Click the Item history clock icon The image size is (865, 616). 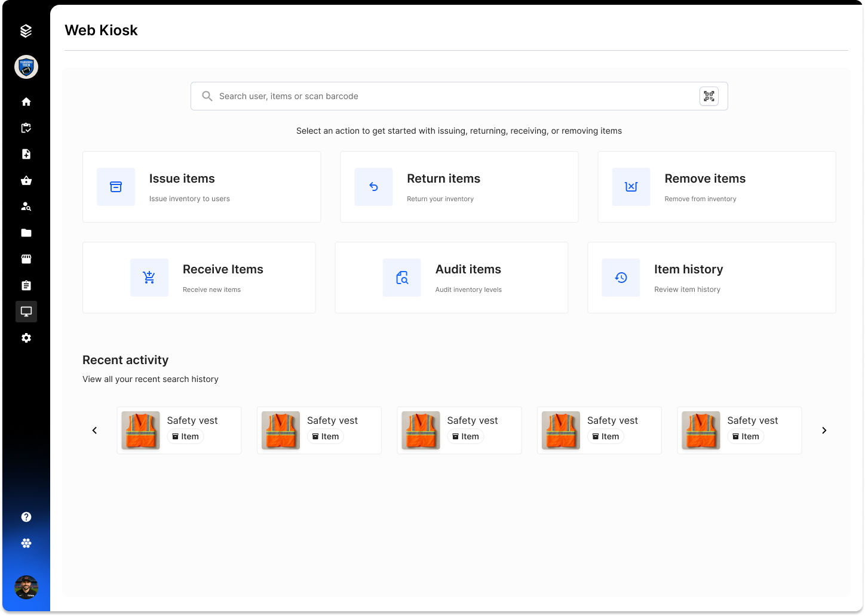[x=621, y=278]
